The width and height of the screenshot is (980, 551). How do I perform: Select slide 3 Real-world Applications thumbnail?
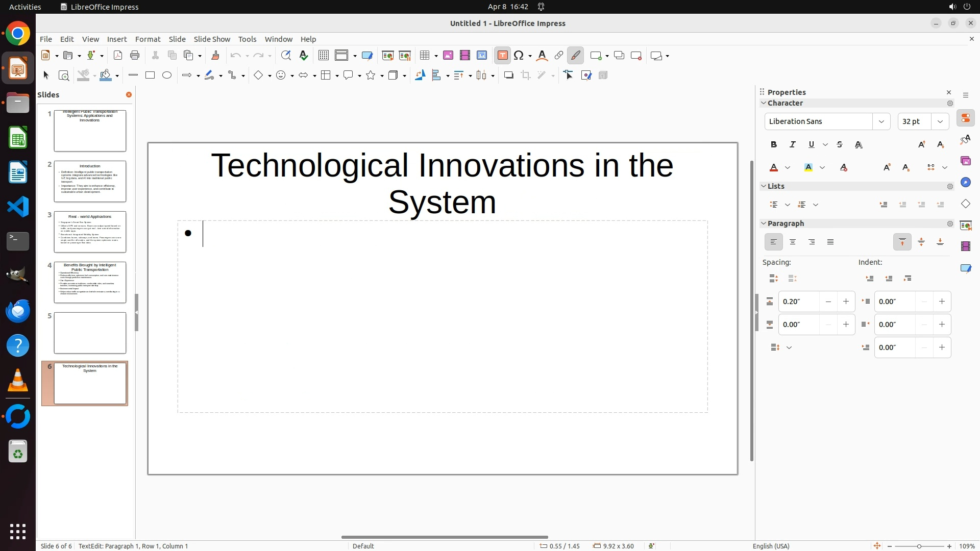(90, 232)
